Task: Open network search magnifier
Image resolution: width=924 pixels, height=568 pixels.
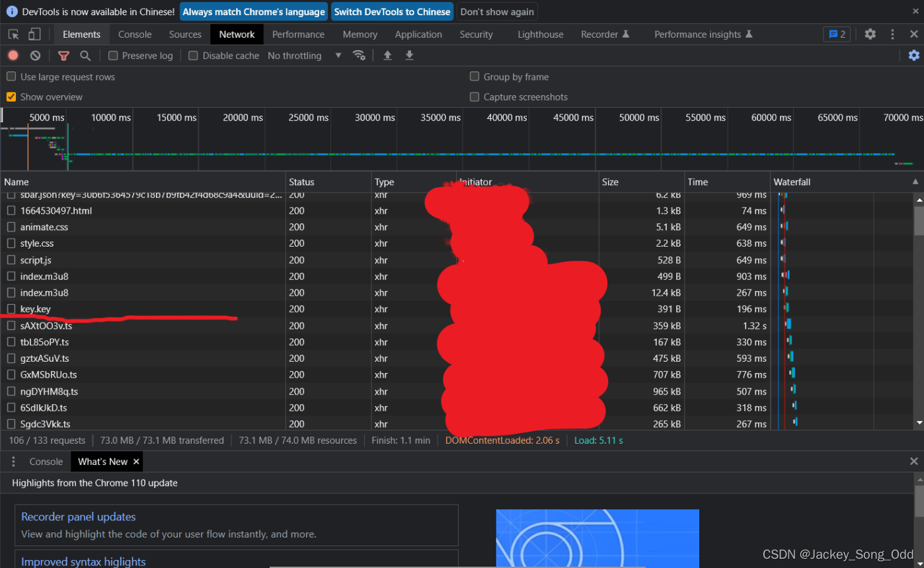Action: pos(85,56)
